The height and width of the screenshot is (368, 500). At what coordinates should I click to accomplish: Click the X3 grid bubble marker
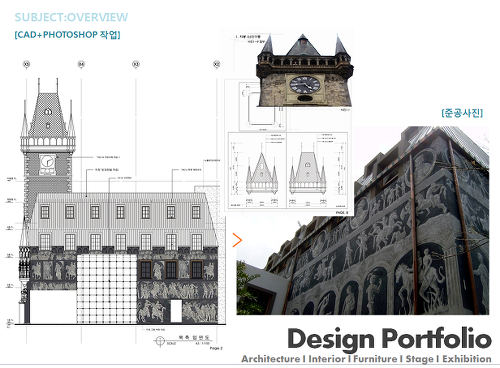coord(136,64)
